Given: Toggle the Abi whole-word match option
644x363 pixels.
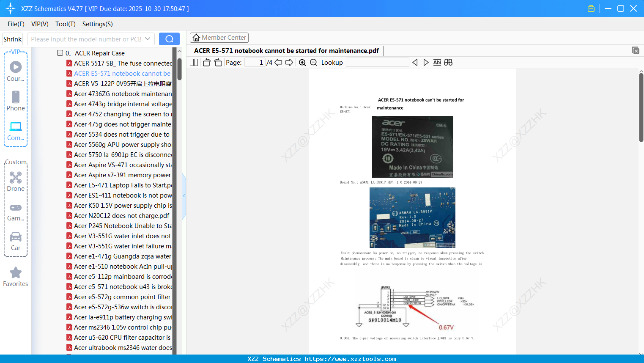Looking at the screenshot, I should [x=437, y=63].
